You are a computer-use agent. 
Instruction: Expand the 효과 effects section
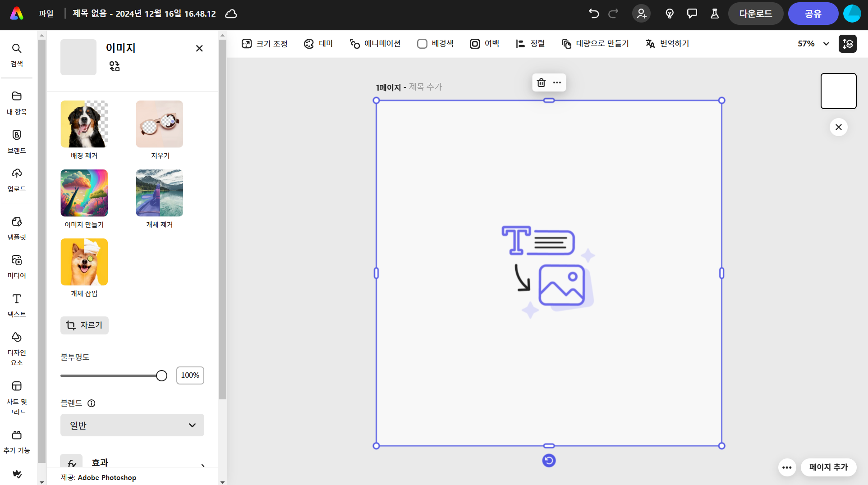coord(133,463)
